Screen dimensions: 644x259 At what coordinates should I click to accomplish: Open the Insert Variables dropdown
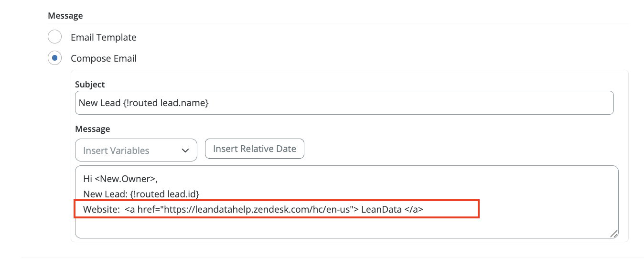[x=136, y=151]
